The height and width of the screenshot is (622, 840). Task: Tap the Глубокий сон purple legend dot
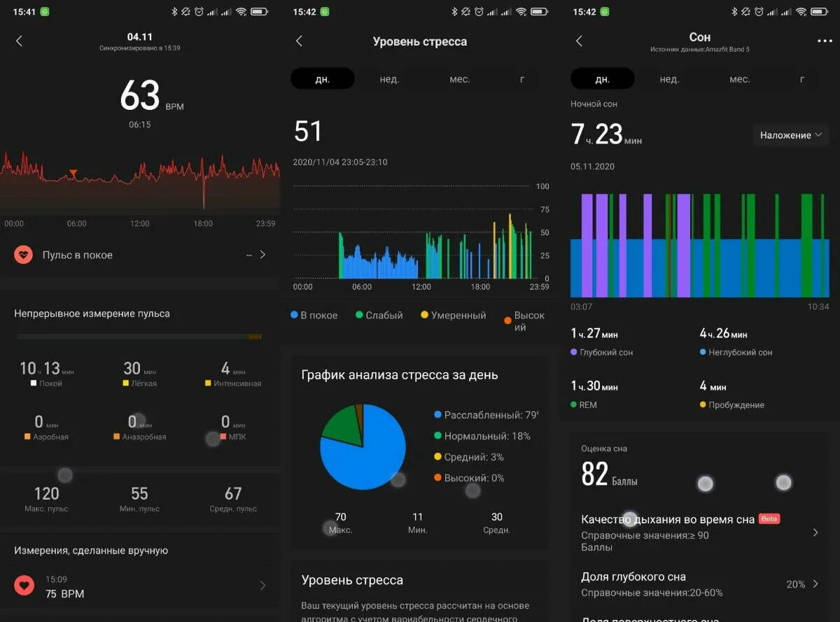(x=574, y=352)
